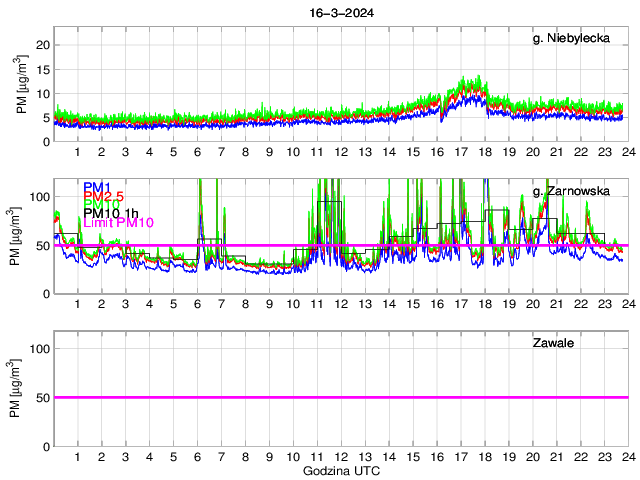
Task: Click the 20 y-axis tick of Niebylecka plot
Action: (x=43, y=45)
